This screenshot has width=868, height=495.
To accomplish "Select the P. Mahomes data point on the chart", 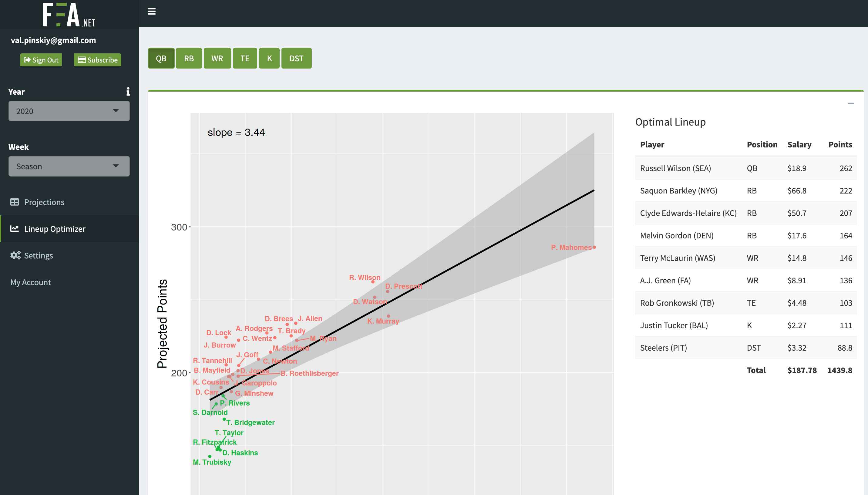I will (594, 247).
